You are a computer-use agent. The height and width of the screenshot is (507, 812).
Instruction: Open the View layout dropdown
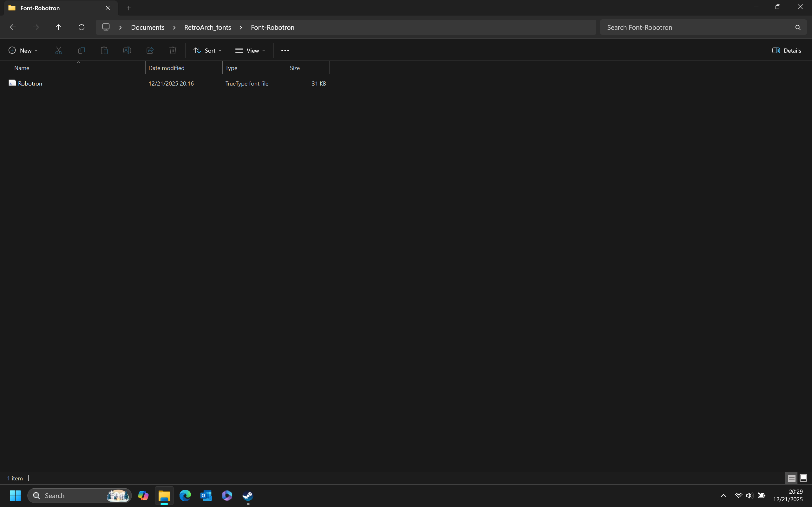coord(250,50)
